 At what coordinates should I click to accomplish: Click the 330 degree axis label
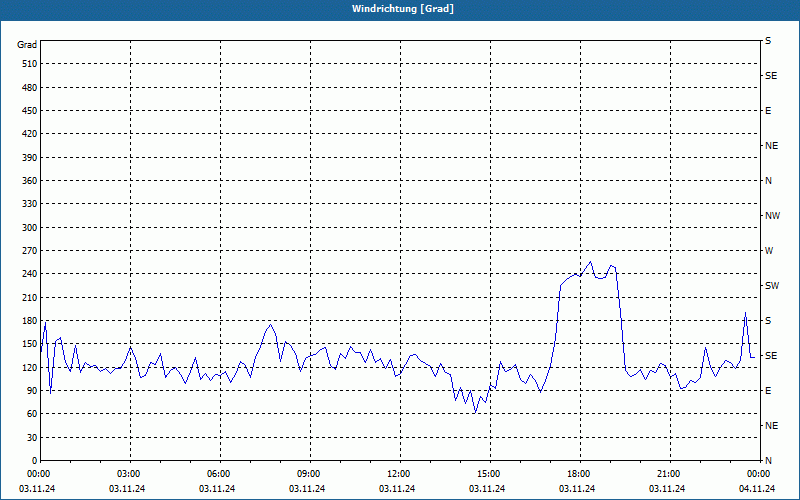coord(30,204)
